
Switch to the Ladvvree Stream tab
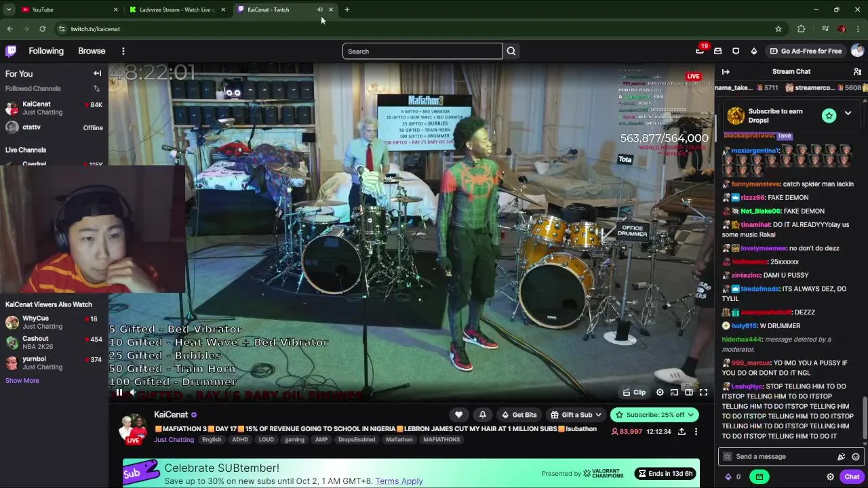176,9
